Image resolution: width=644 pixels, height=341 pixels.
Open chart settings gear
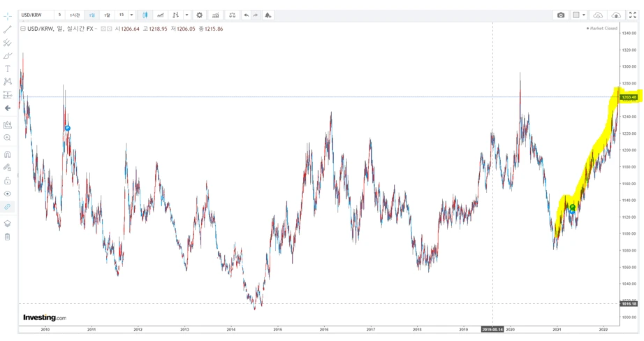[200, 15]
